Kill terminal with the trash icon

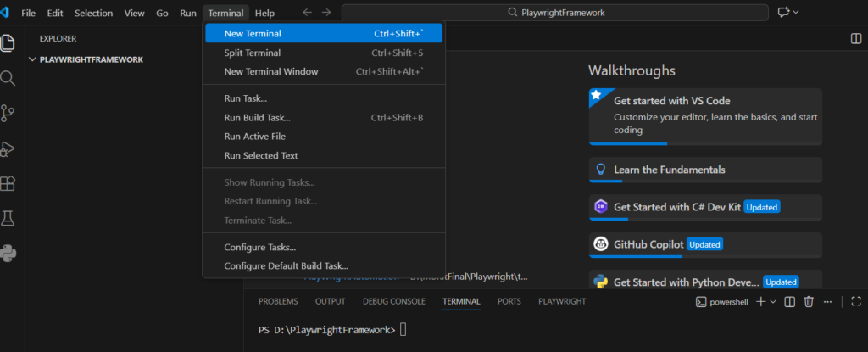coord(809,302)
